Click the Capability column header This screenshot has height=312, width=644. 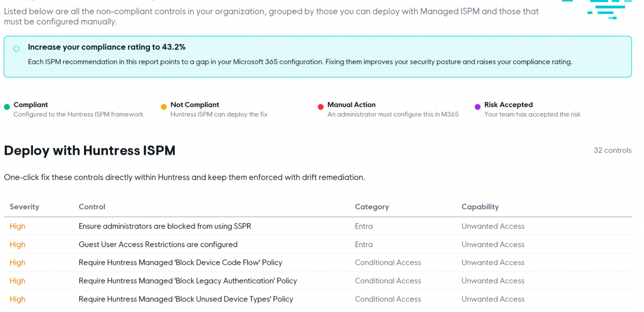(x=480, y=207)
